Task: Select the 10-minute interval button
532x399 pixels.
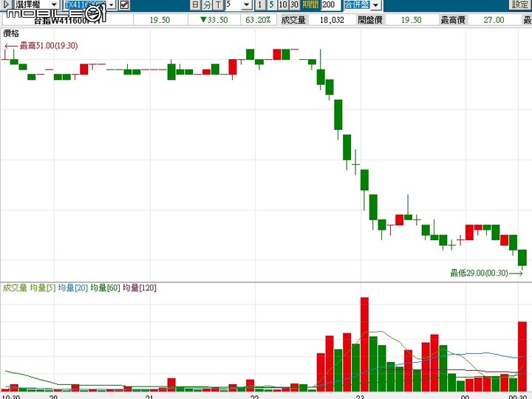Action: click(x=283, y=4)
